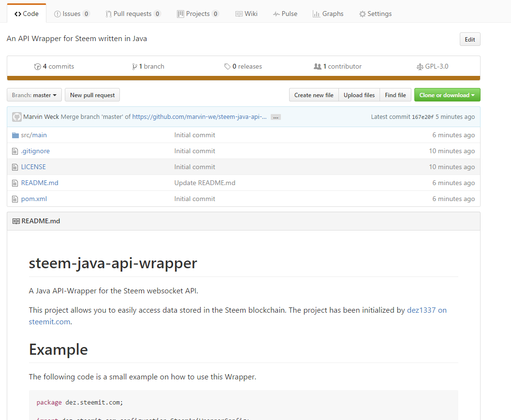Click the src/main folder icon
This screenshot has width=511, height=420.
[15, 135]
